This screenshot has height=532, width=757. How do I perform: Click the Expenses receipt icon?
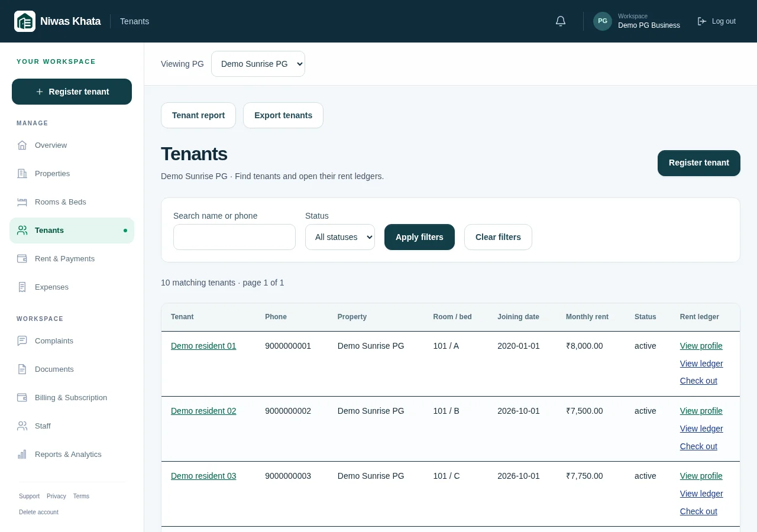pos(22,287)
